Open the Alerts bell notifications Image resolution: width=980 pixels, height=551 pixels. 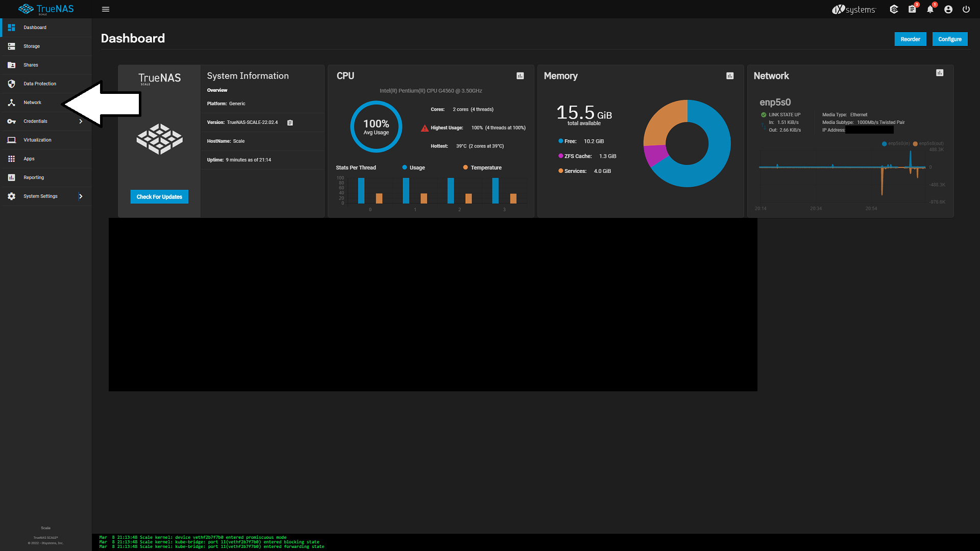(x=930, y=9)
